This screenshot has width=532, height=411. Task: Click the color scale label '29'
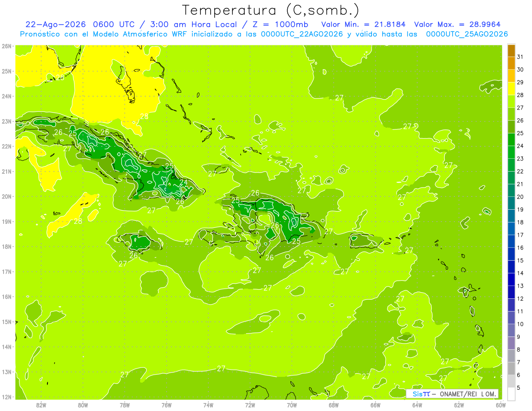[x=520, y=82]
